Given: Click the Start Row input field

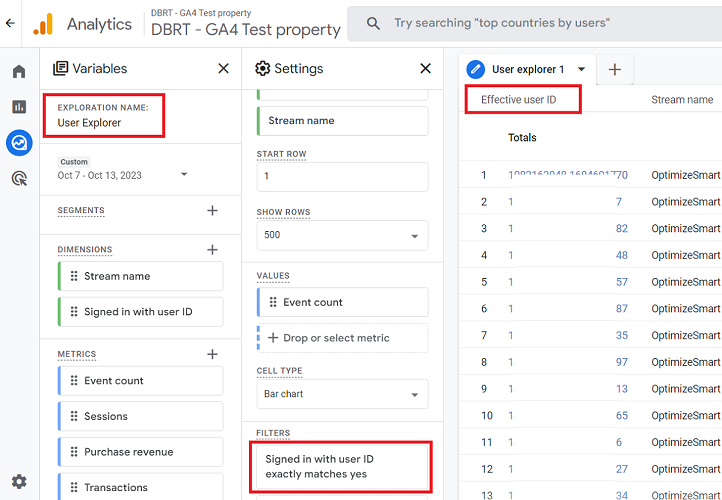Looking at the screenshot, I should tap(342, 176).
